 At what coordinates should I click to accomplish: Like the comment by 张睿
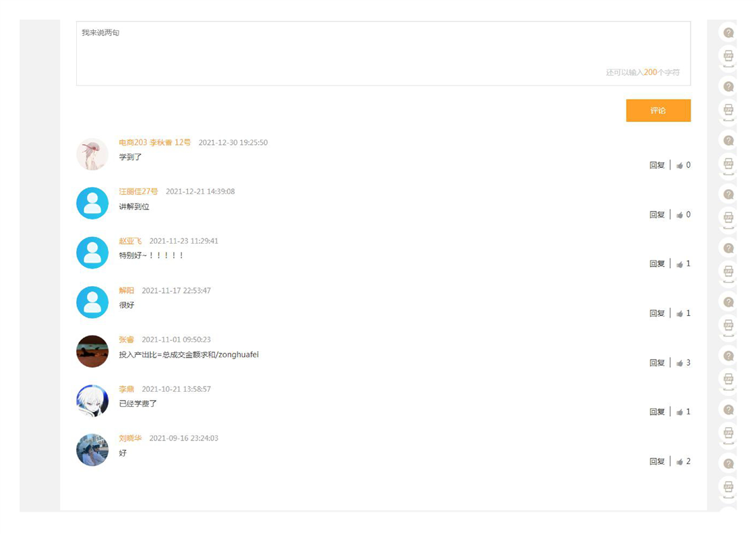(x=680, y=363)
